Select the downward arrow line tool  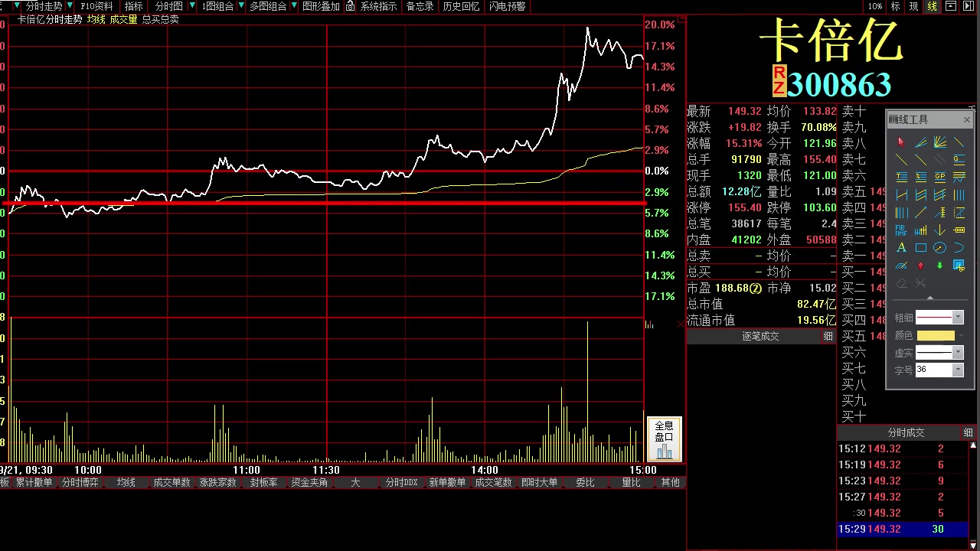[940, 230]
